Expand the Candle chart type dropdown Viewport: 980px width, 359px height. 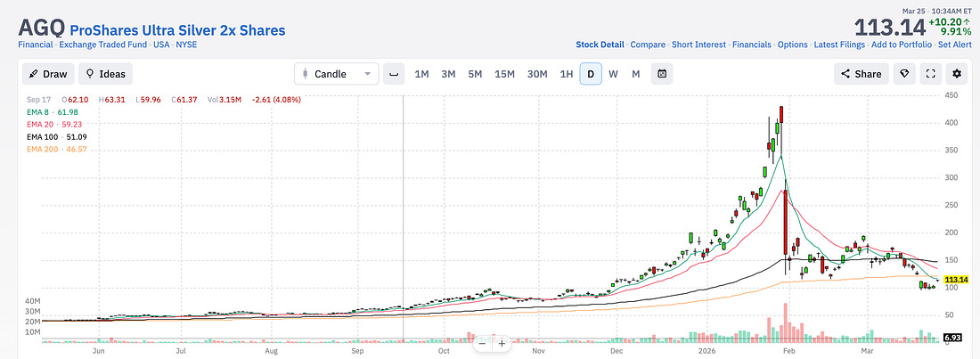click(x=336, y=74)
